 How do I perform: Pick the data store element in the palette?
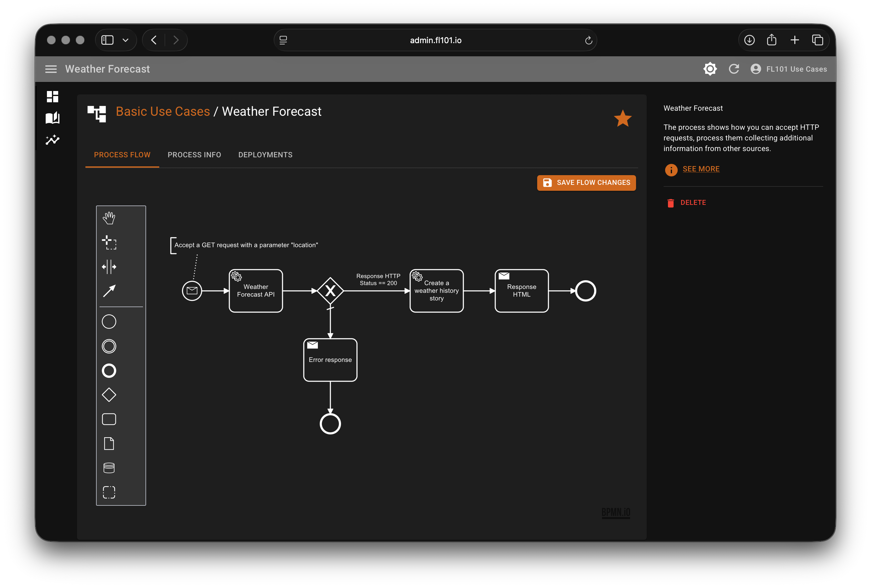109,467
